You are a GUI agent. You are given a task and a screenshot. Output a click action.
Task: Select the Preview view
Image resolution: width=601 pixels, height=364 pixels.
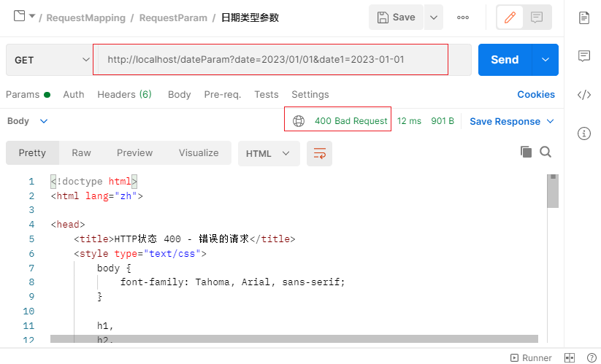coord(134,152)
